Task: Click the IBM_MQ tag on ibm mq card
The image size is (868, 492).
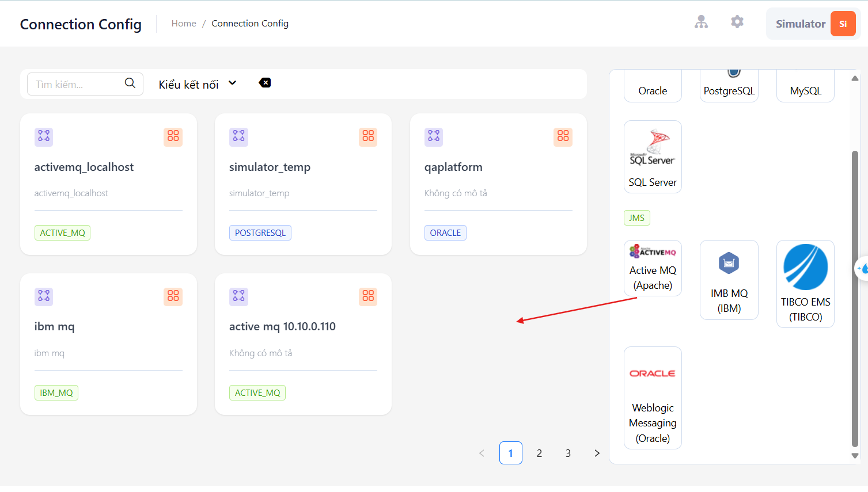Action: [56, 392]
